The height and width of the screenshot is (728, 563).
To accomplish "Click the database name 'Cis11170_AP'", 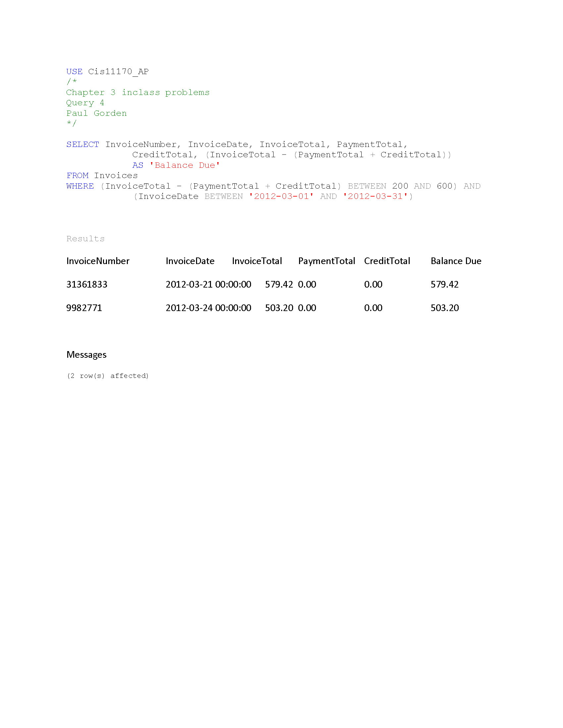I will pyautogui.click(x=119, y=72).
